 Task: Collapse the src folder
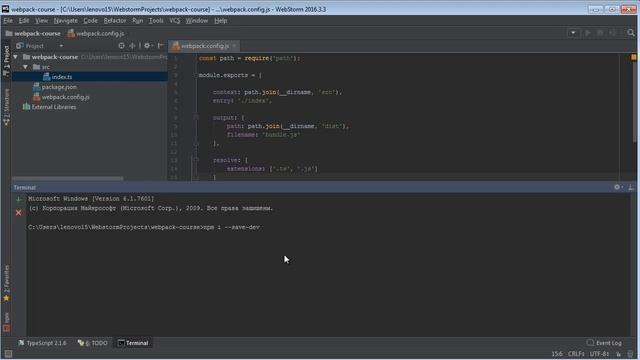click(26, 67)
